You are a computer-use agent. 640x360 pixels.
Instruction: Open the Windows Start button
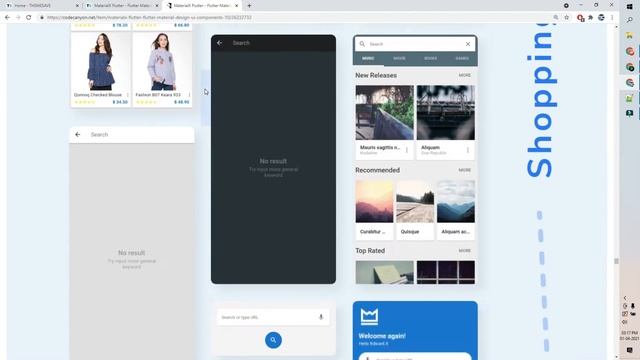point(629,6)
